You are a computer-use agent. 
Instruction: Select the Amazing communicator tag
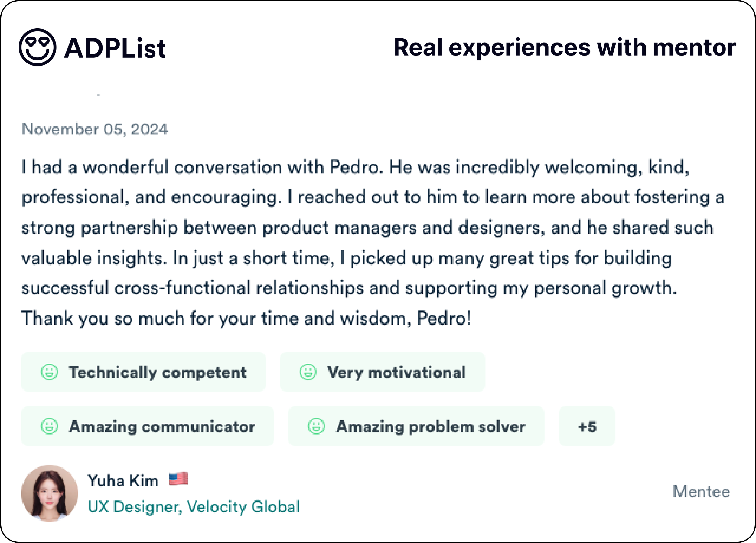click(x=148, y=426)
